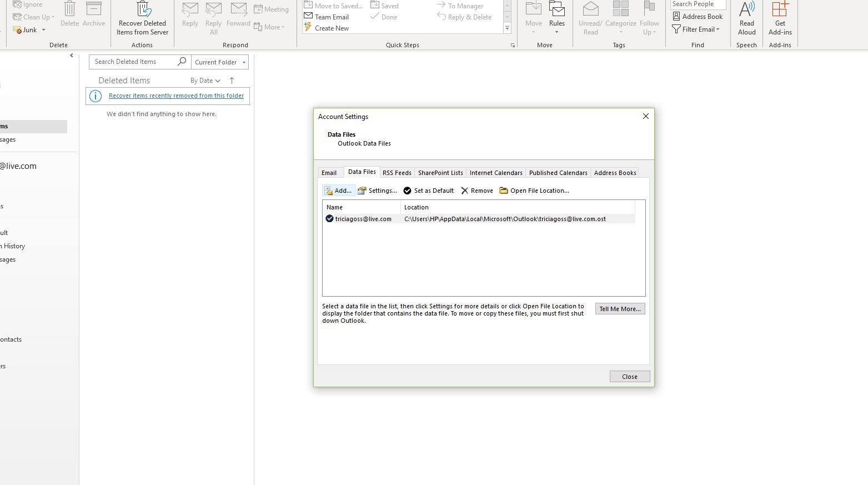Image resolution: width=868 pixels, height=485 pixels.
Task: Collapse the folder pane arrow
Action: click(x=72, y=56)
